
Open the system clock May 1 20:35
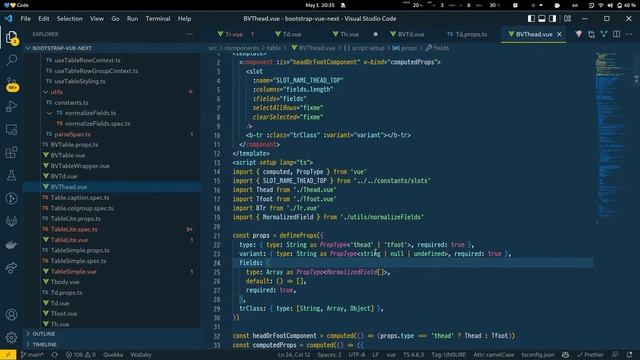coord(320,5)
